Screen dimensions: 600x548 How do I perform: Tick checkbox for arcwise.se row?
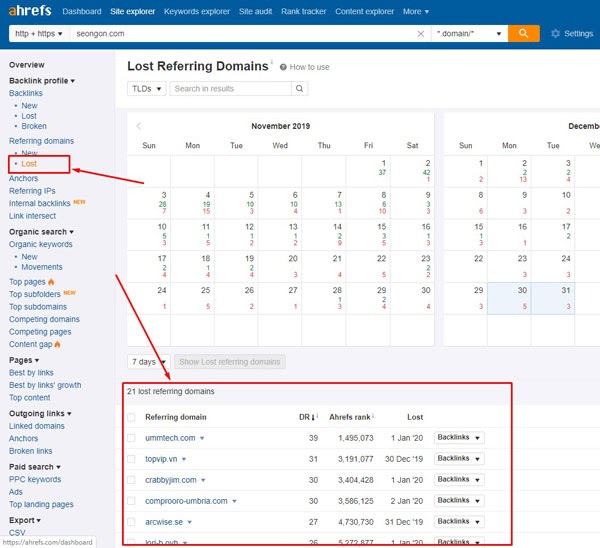(131, 522)
